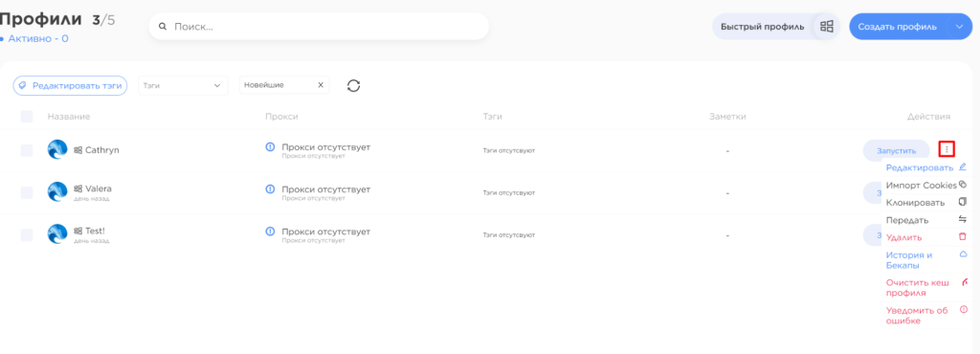Image resolution: width=980 pixels, height=354 pixels.
Task: Click the copy icon beside Клонировать
Action: pos(963,202)
